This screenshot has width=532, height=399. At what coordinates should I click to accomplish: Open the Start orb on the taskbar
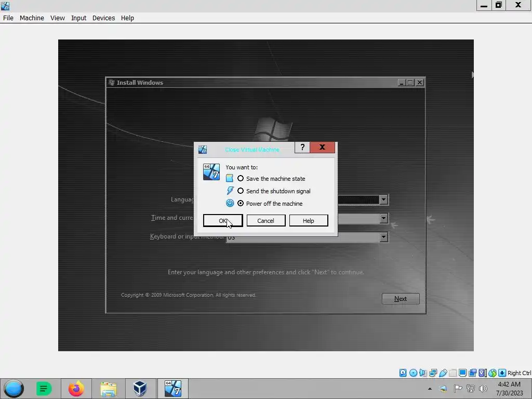point(14,389)
